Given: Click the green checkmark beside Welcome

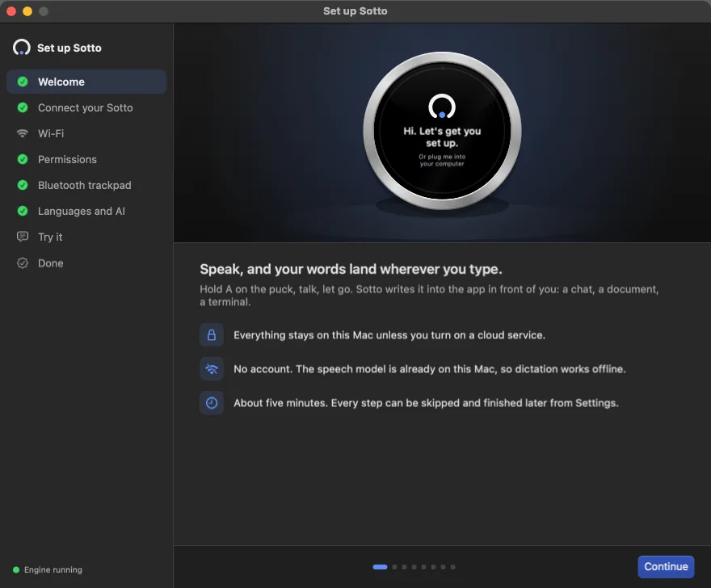Looking at the screenshot, I should coord(23,82).
